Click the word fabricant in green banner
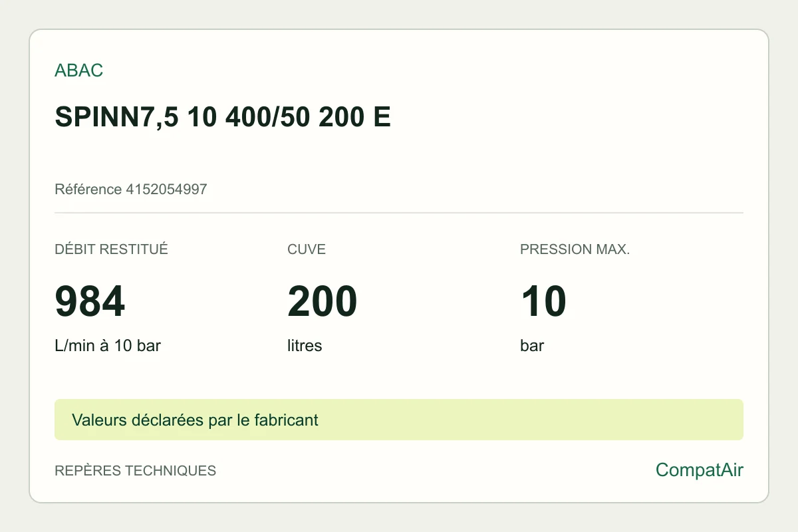Image resolution: width=798 pixels, height=532 pixels. pos(286,420)
